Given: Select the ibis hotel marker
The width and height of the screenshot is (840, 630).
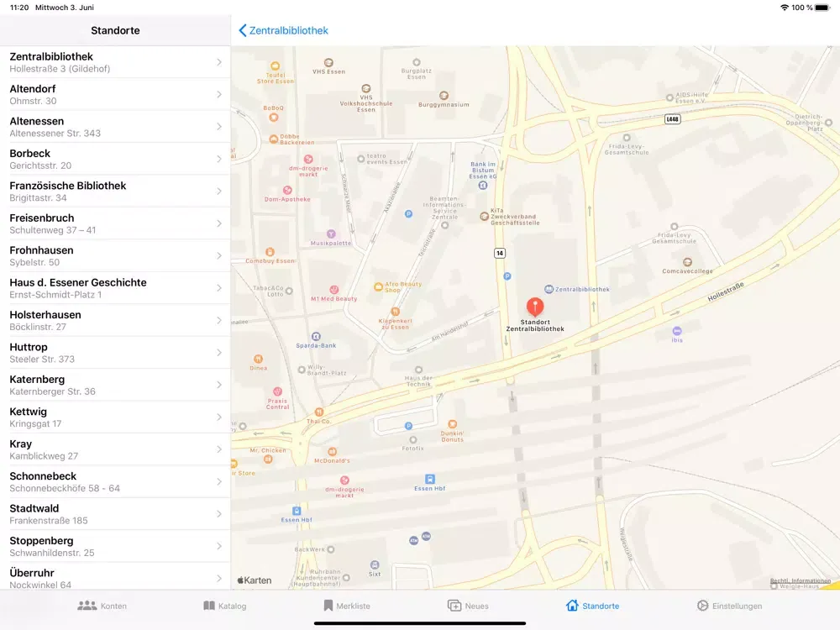Looking at the screenshot, I should tap(677, 331).
